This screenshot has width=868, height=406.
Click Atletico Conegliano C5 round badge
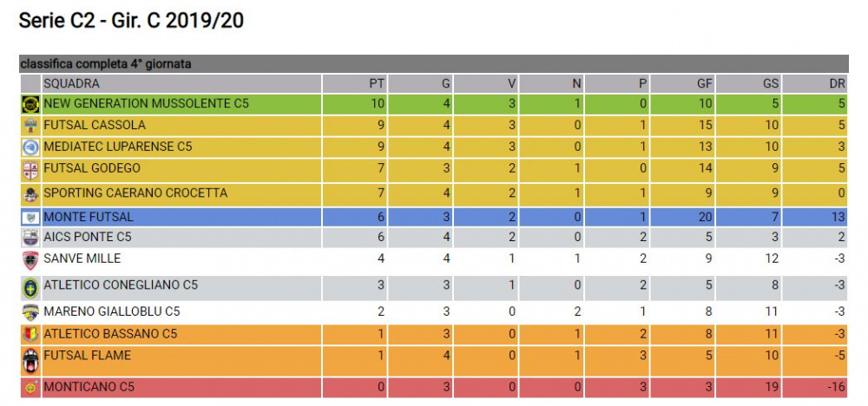(x=30, y=288)
